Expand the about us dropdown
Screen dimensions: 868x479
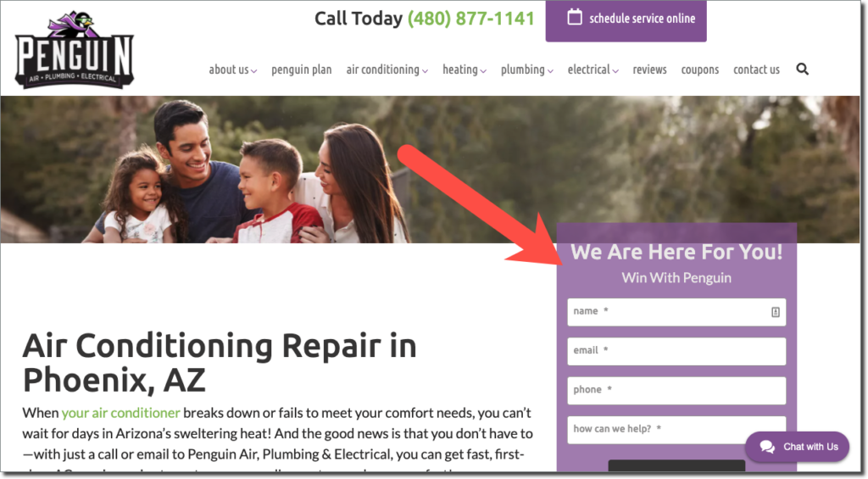pyautogui.click(x=232, y=70)
